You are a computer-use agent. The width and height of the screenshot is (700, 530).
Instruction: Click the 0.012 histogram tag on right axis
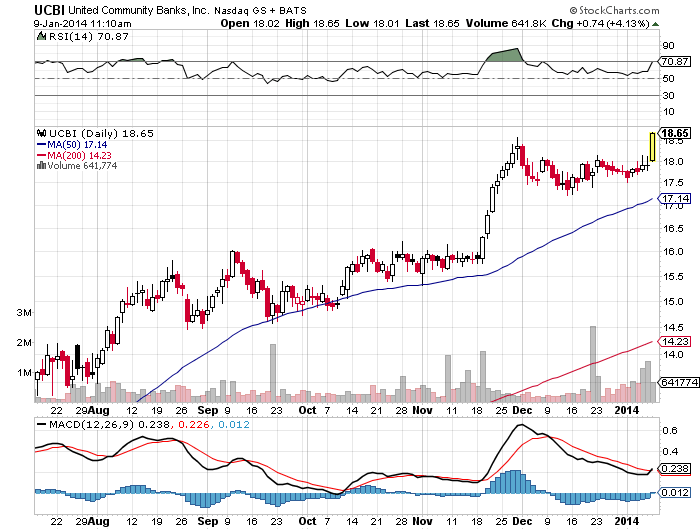(x=675, y=492)
